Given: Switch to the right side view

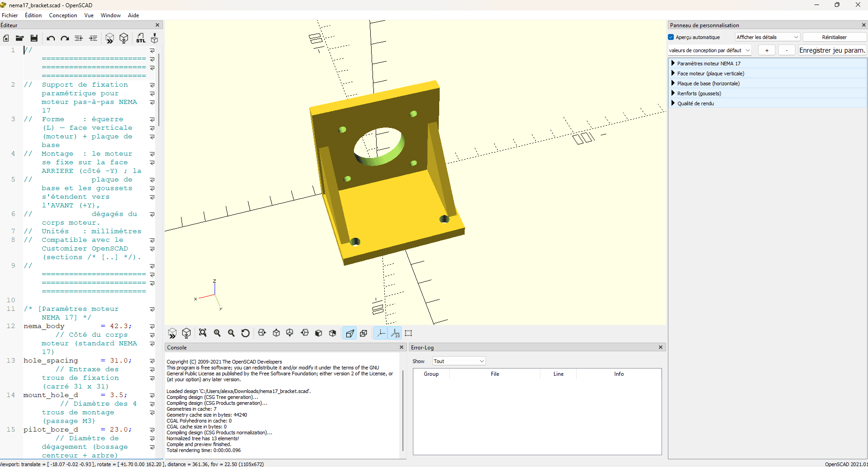Looking at the screenshot, I should coord(262,333).
